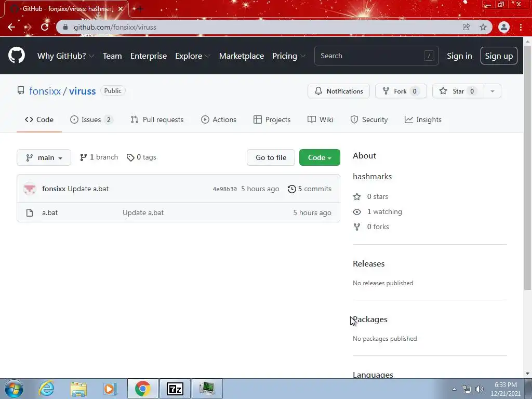Open a new browser tab with plus

[140, 9]
